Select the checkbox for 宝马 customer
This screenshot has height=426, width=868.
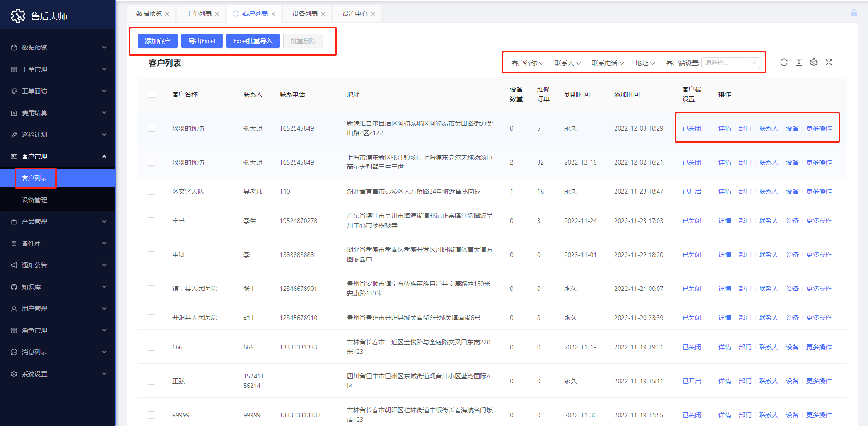pos(151,221)
